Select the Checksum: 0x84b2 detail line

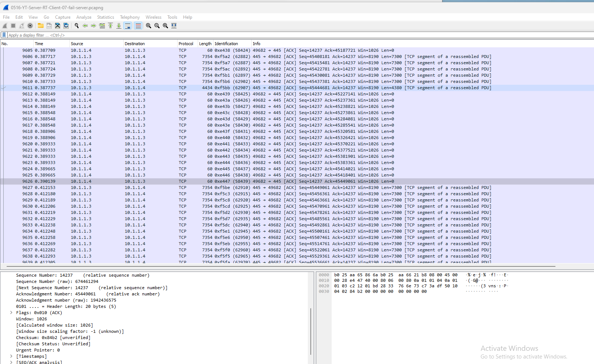(53, 338)
